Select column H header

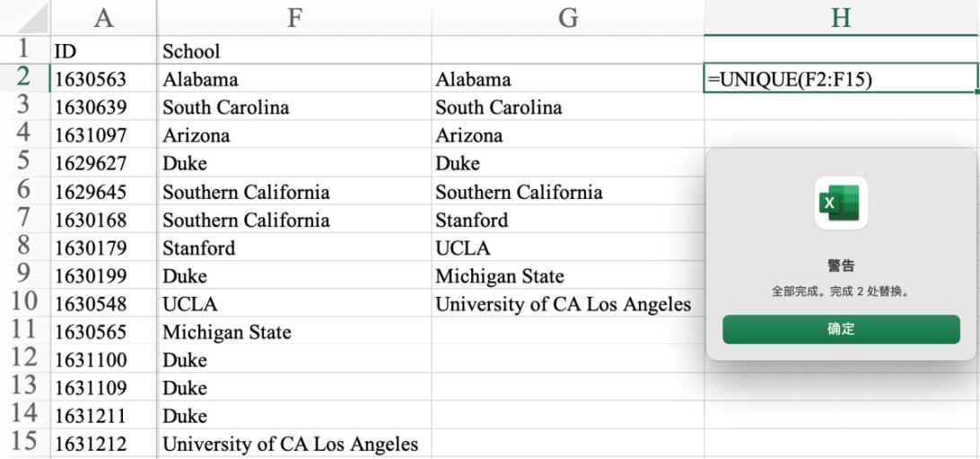point(841,17)
